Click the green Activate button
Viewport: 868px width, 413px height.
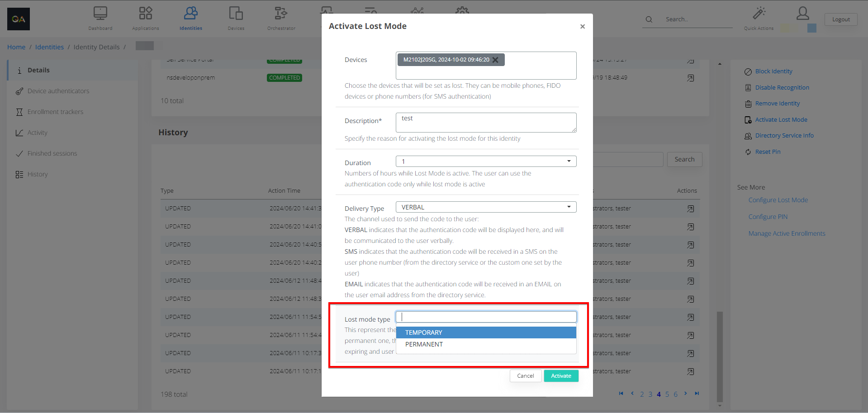561,376
